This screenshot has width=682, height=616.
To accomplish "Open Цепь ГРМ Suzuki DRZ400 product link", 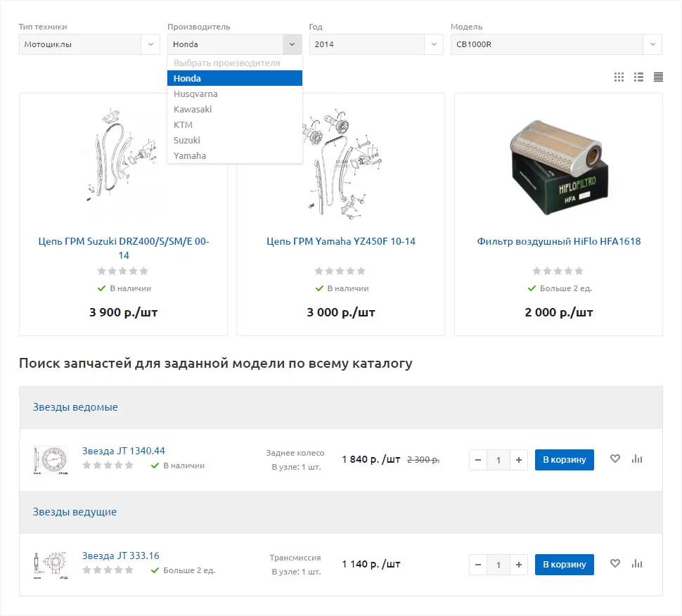I will (x=124, y=248).
